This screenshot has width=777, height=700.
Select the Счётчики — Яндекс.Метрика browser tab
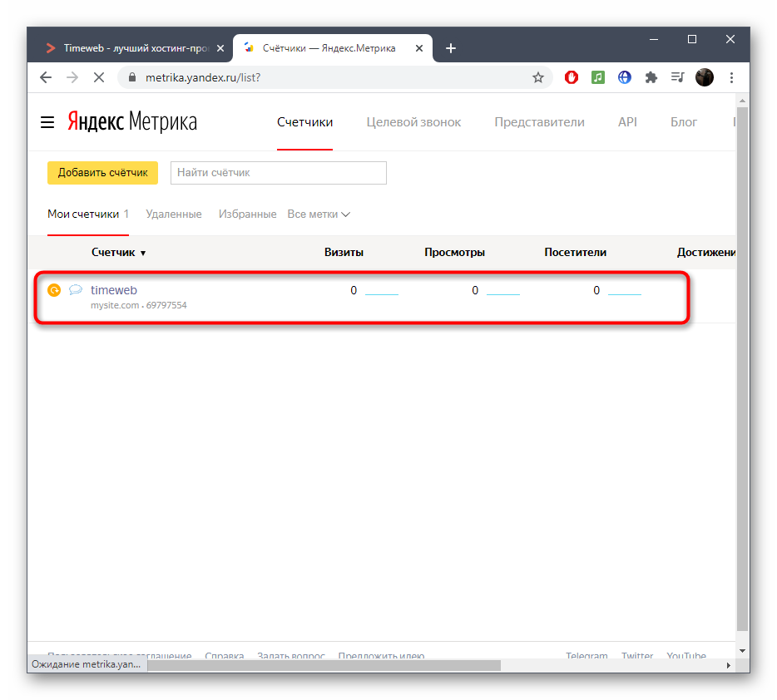click(x=332, y=48)
